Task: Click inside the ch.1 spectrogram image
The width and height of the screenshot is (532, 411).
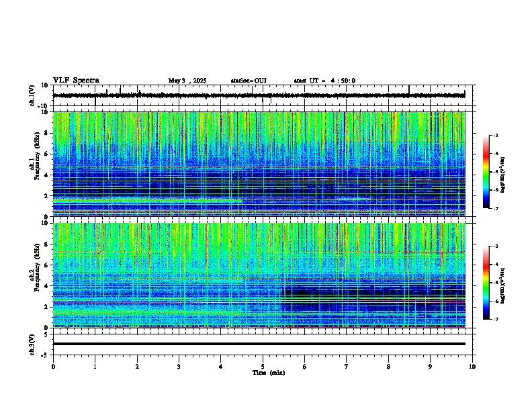Action: [x=259, y=164]
